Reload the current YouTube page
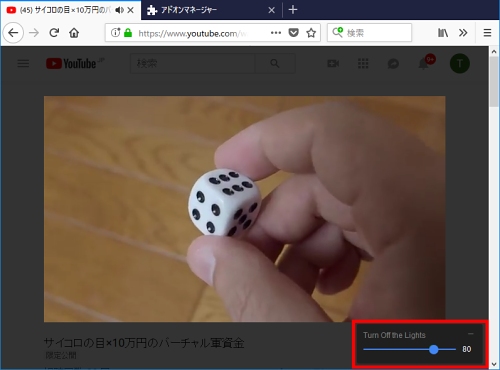This screenshot has width=500, height=370. pyautogui.click(x=54, y=33)
